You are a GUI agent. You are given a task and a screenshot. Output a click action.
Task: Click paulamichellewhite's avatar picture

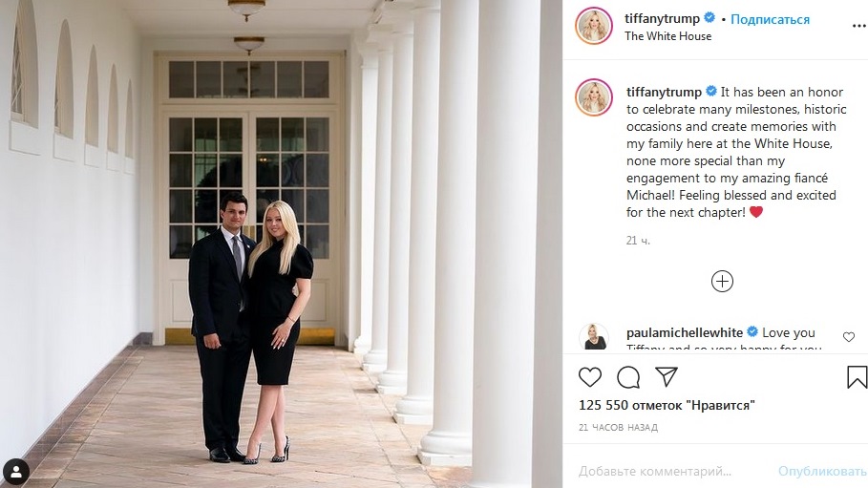(x=594, y=337)
